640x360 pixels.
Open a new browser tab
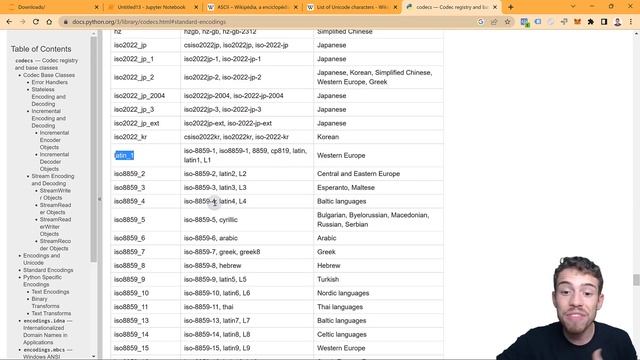click(510, 7)
